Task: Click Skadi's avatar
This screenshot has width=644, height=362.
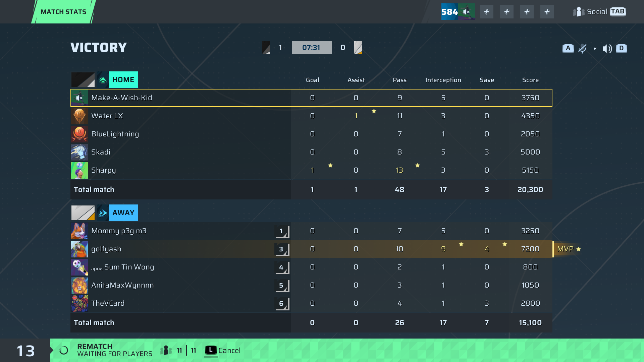Action: click(x=79, y=152)
